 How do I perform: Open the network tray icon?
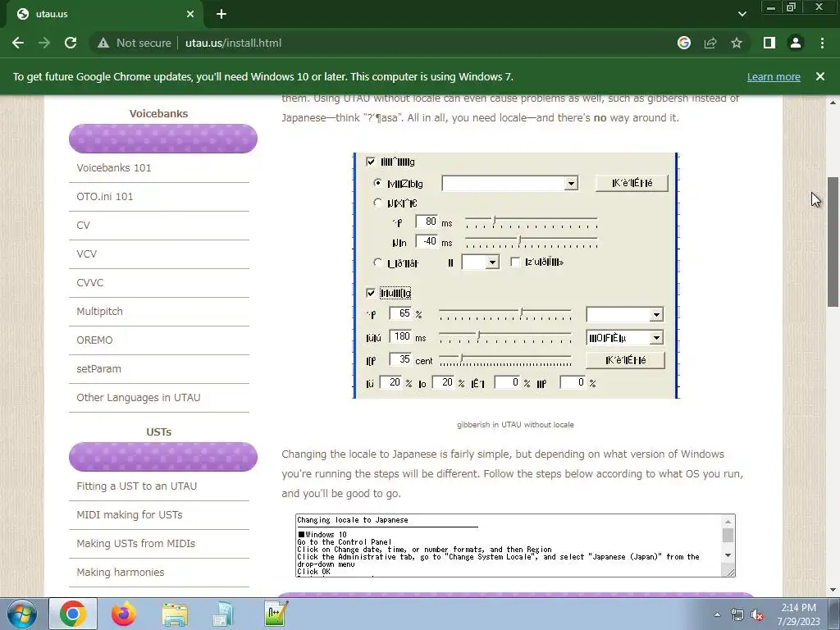pyautogui.click(x=737, y=615)
